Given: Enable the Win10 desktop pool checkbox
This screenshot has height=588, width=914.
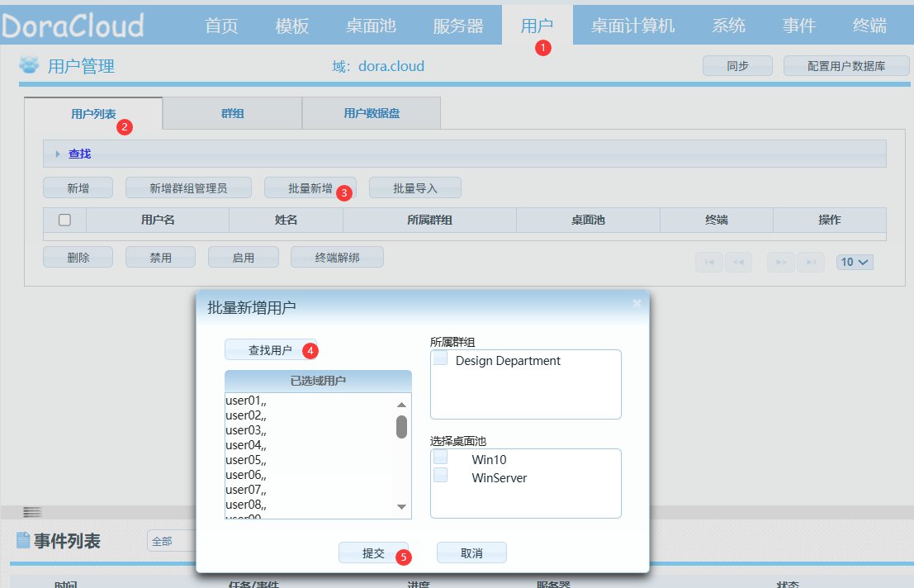Looking at the screenshot, I should 441,457.
